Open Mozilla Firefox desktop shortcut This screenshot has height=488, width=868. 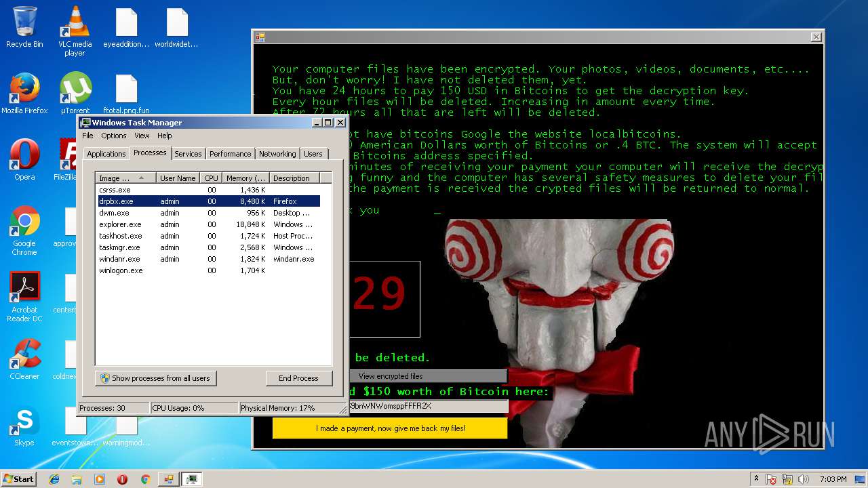pos(24,94)
